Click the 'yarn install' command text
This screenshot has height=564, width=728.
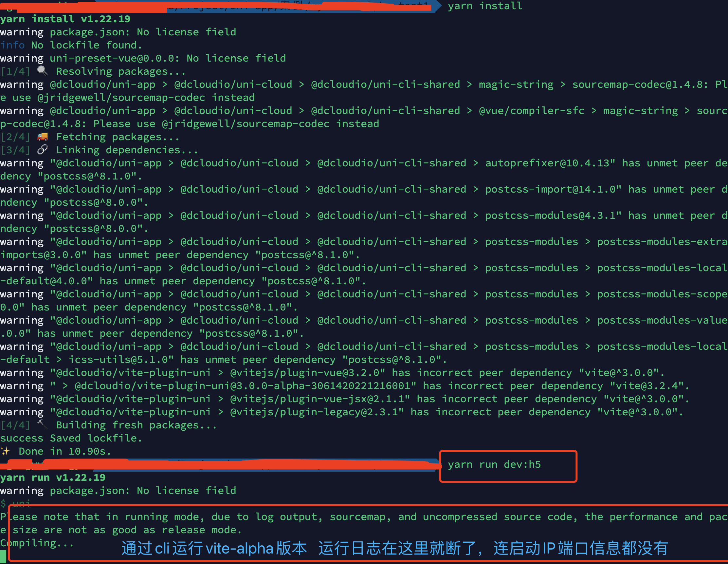click(485, 6)
